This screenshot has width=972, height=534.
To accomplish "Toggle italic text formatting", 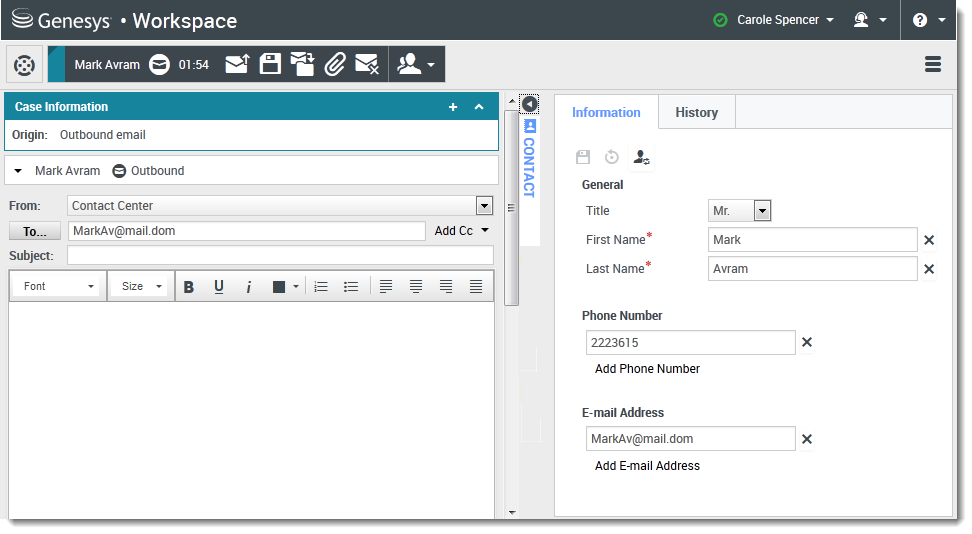I will pos(248,287).
